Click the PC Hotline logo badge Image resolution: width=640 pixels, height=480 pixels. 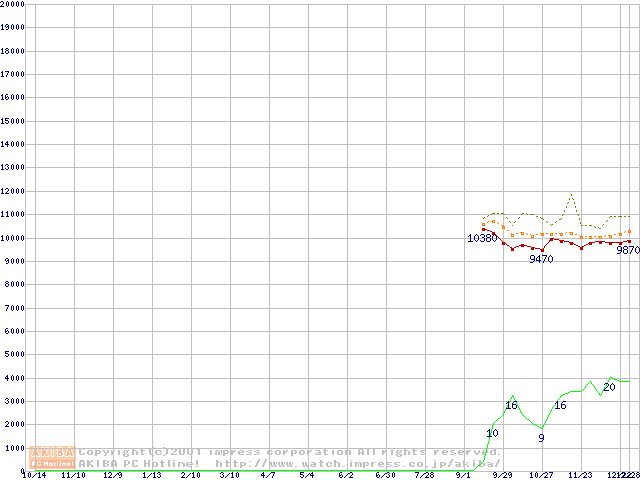click(53, 464)
